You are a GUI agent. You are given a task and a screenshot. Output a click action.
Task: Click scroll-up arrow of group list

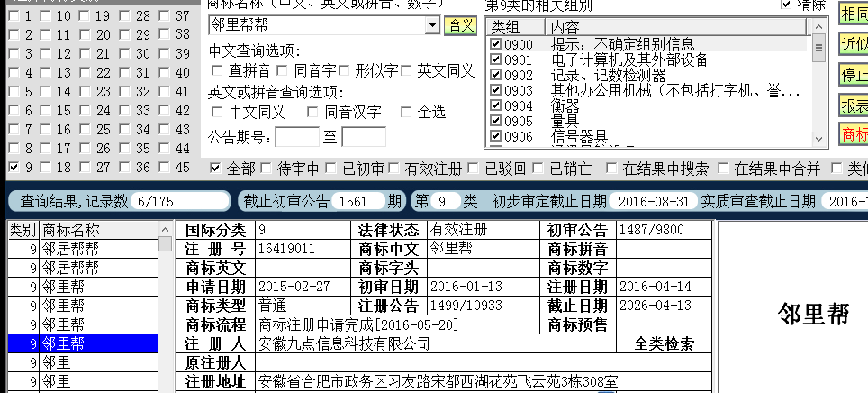(819, 26)
